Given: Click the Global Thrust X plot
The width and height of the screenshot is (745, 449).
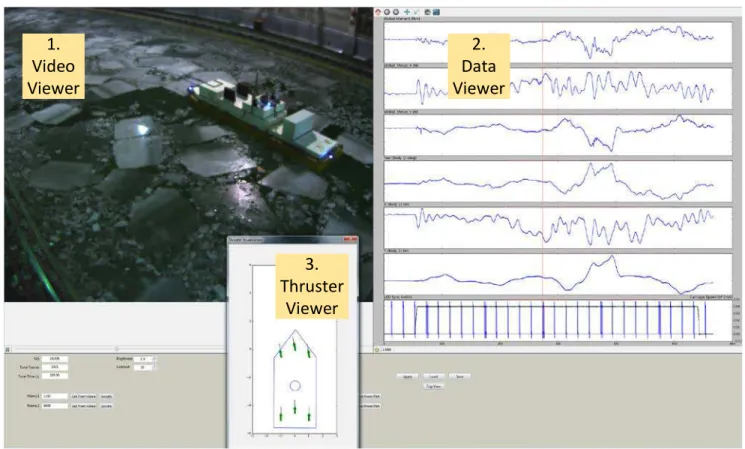Looking at the screenshot, I should 558,88.
